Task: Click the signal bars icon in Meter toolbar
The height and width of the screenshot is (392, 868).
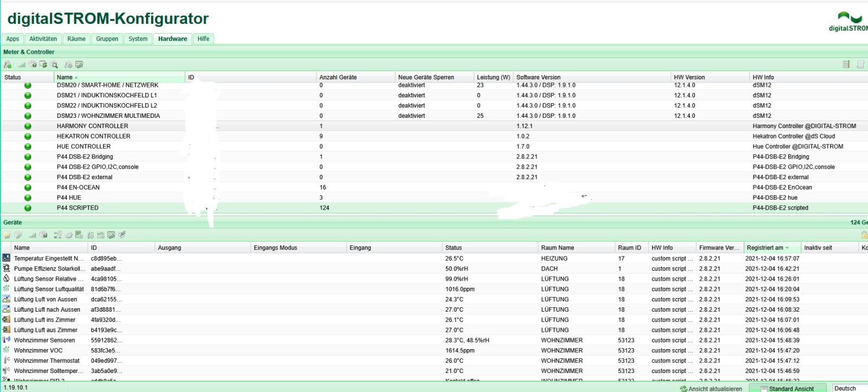Action: tap(22, 65)
